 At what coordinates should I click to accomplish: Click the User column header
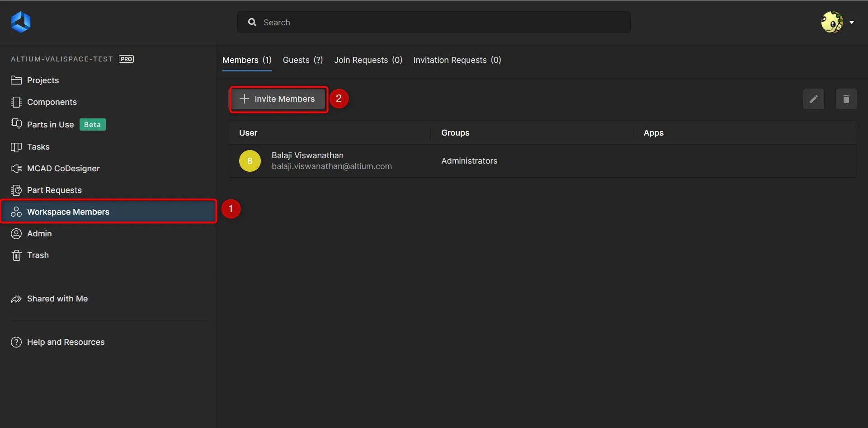click(248, 133)
